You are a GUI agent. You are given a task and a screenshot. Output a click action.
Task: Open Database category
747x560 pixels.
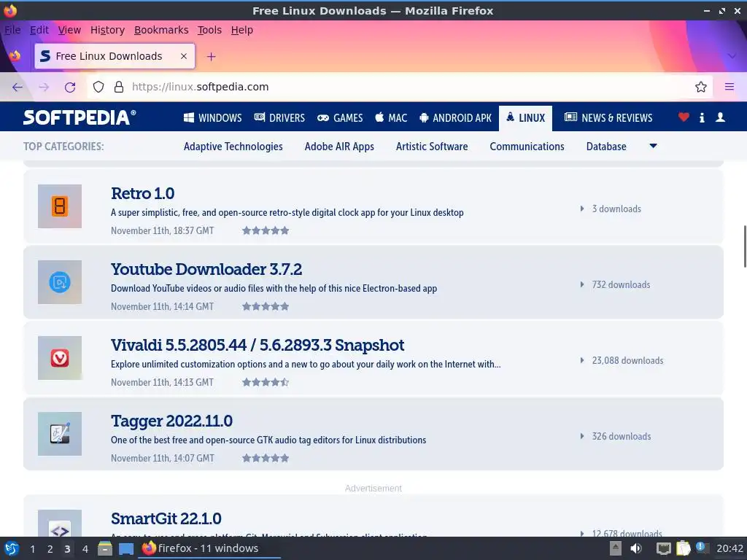[x=606, y=146]
